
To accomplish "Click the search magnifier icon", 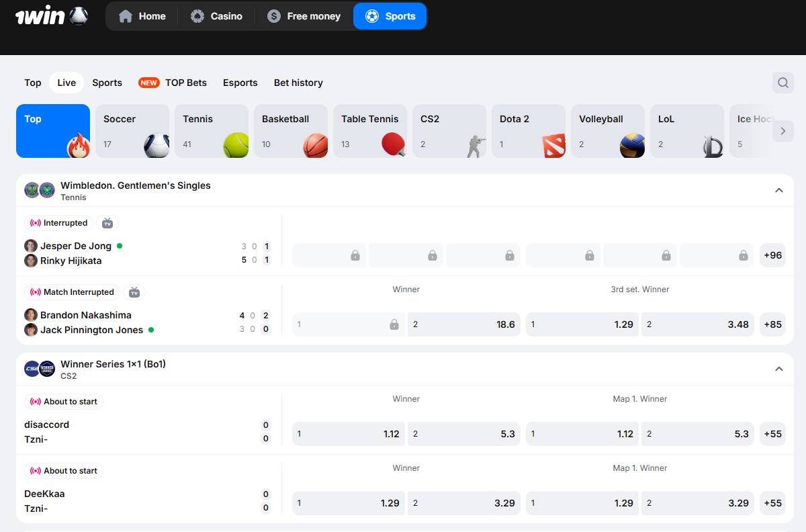I will (783, 83).
